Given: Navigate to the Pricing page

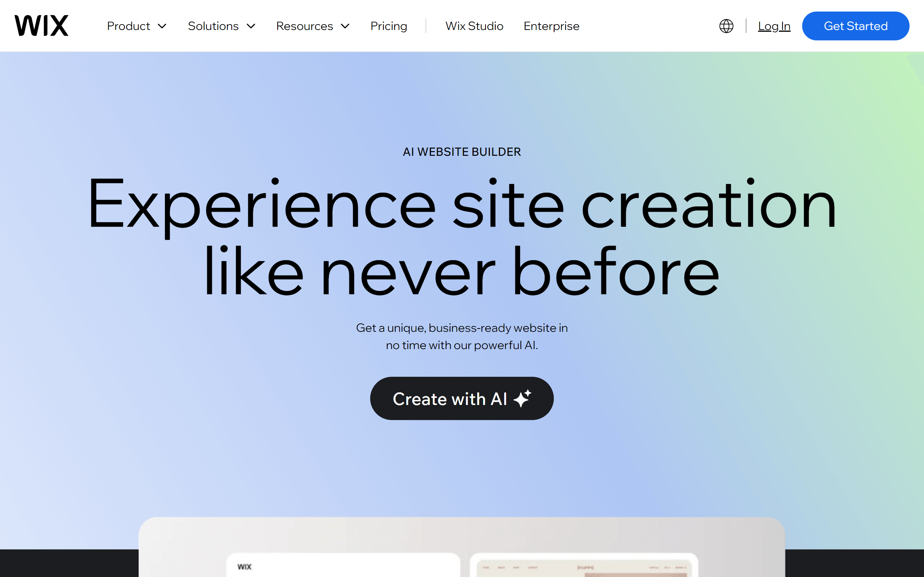Looking at the screenshot, I should (388, 26).
